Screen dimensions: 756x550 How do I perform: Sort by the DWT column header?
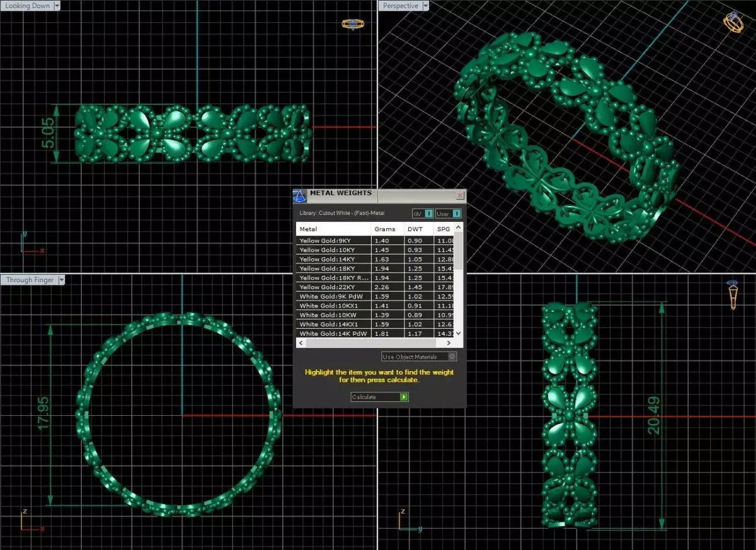[x=419, y=229]
